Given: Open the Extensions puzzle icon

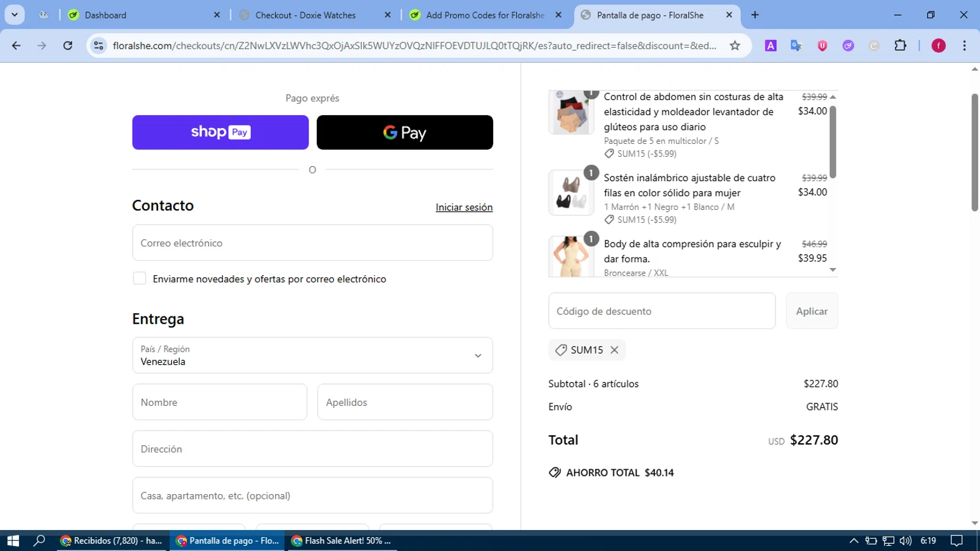Looking at the screenshot, I should (900, 45).
